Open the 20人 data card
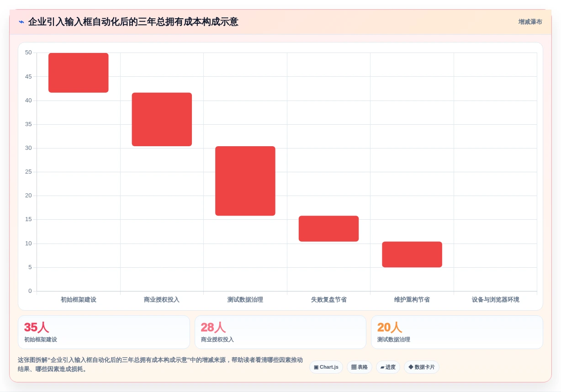The width and height of the screenshot is (561, 392). (x=457, y=332)
